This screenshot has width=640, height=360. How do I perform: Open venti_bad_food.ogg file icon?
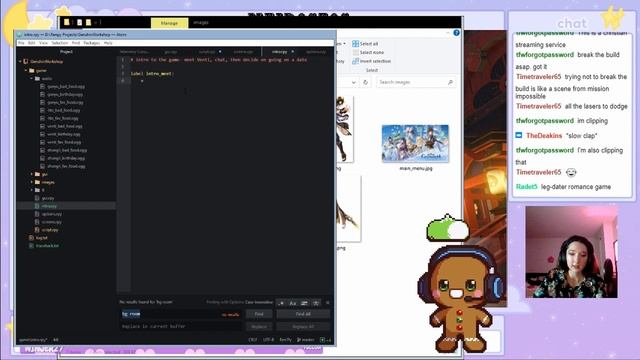coord(42,126)
